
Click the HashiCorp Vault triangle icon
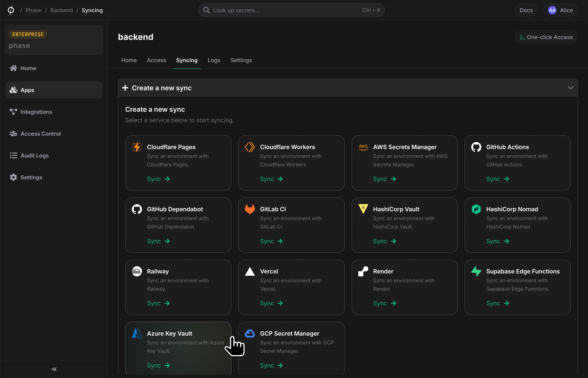(363, 209)
